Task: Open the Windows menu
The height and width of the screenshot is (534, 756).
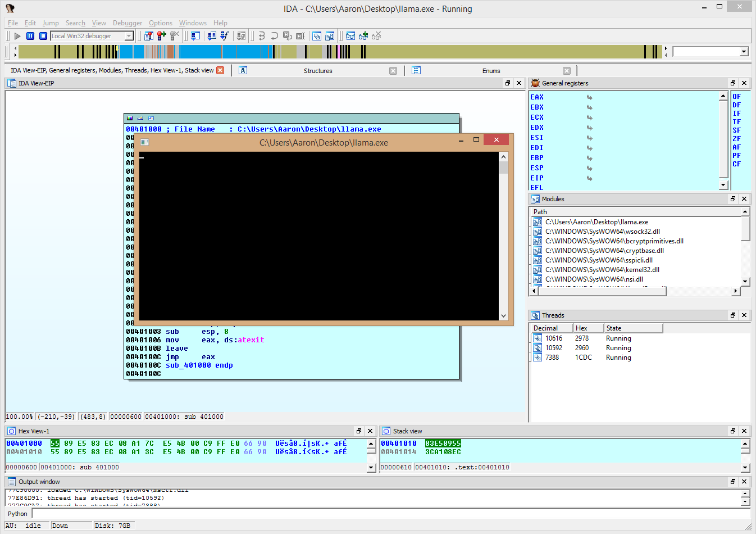Action: 193,23
